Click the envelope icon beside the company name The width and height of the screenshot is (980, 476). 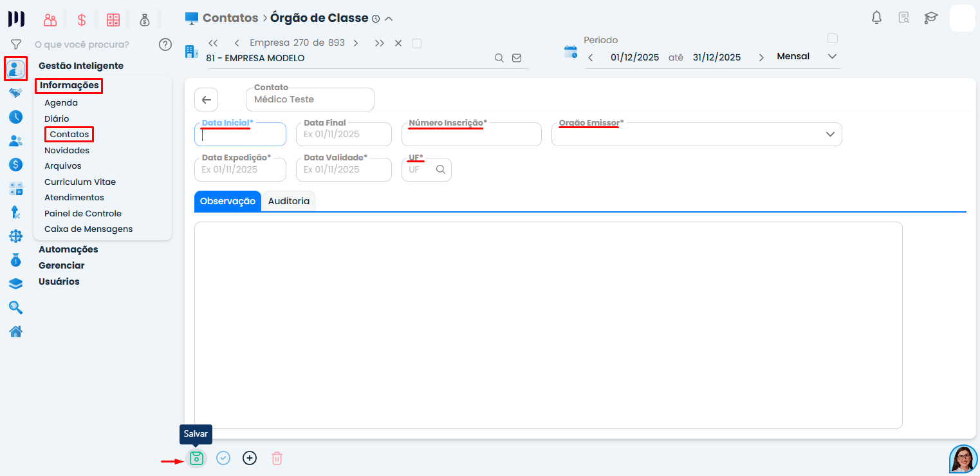click(517, 58)
